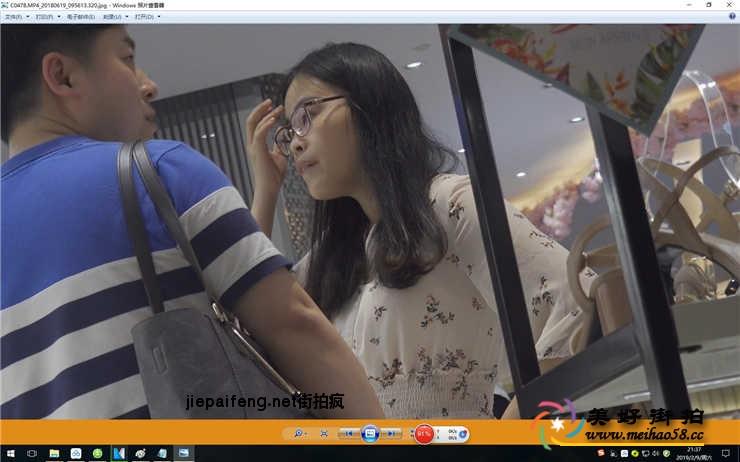
Task: Click the displayed photo in the viewer
Action: [370, 220]
